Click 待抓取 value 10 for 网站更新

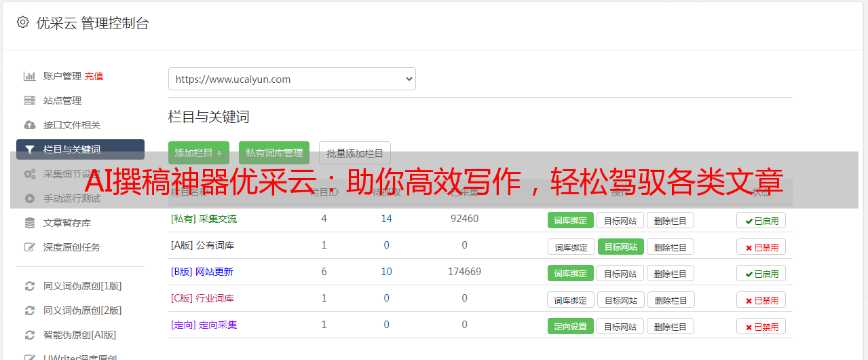click(x=386, y=272)
